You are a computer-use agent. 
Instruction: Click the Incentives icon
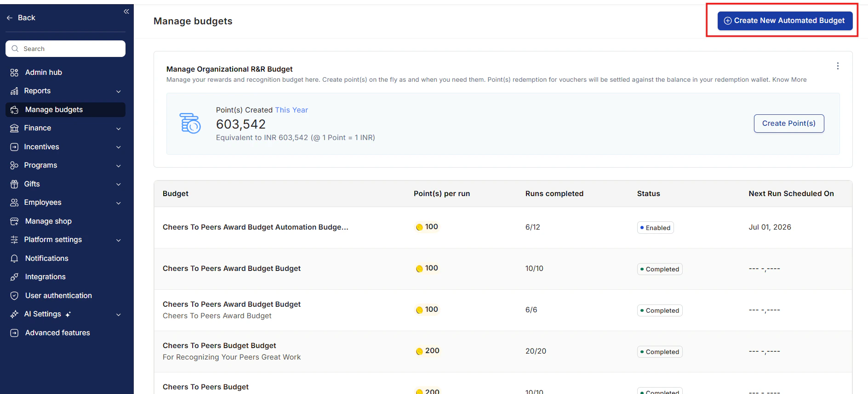pyautogui.click(x=14, y=147)
